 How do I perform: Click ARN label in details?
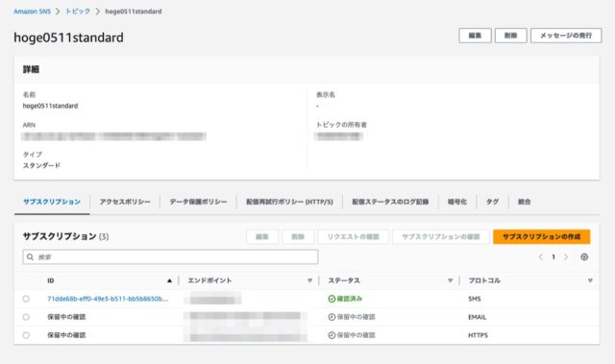[29, 125]
